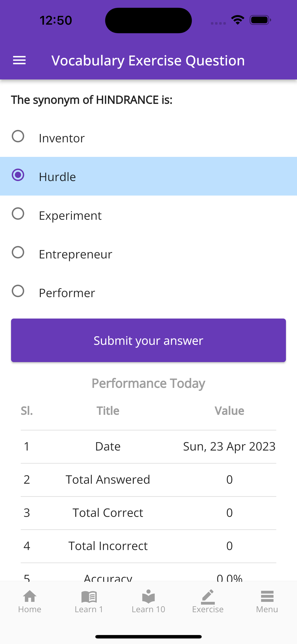
Task: Open the hamburger navigation menu
Action: [x=19, y=61]
